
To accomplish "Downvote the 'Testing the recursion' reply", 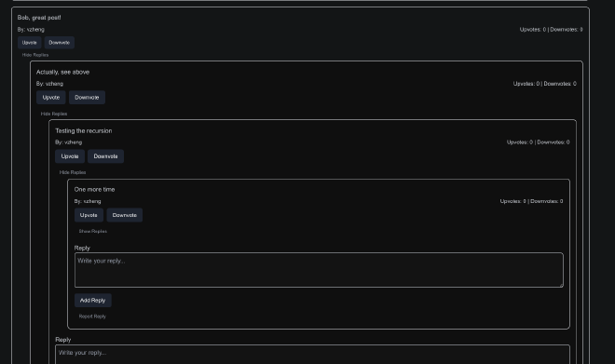I will [105, 156].
